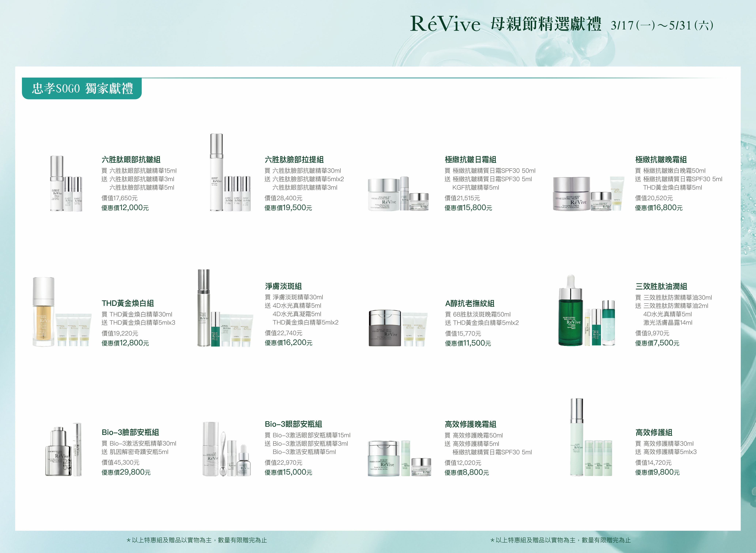Image resolution: width=756 pixels, height=553 pixels.
Task: Click price 優惠價12,000元
Action: [x=125, y=207]
